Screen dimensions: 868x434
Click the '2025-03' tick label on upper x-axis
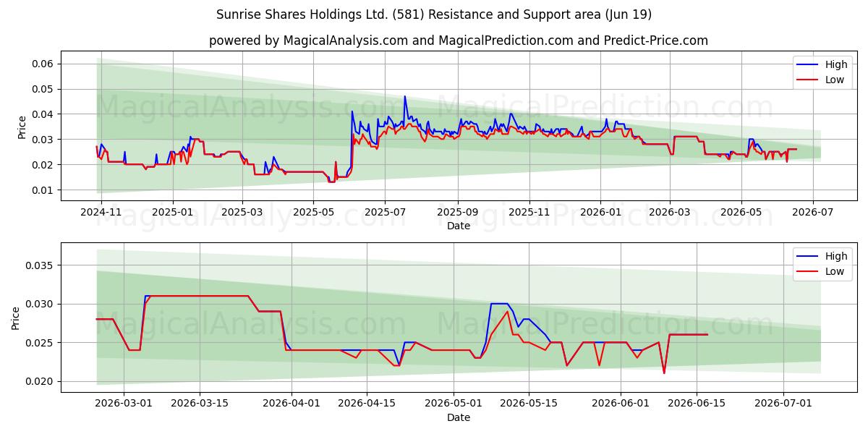pos(242,213)
